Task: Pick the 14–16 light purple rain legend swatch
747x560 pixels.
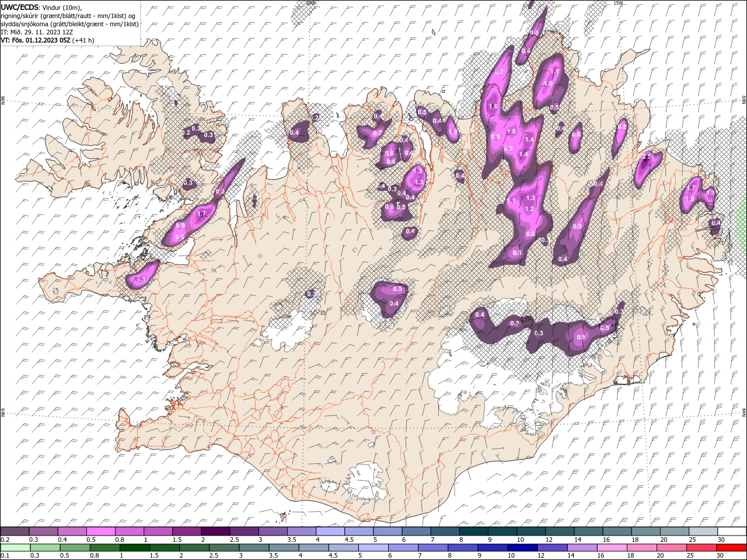Action: tap(582, 548)
